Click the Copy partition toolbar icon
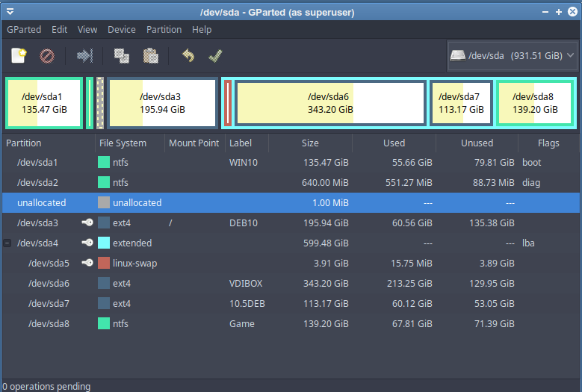The image size is (582, 392). click(x=121, y=56)
